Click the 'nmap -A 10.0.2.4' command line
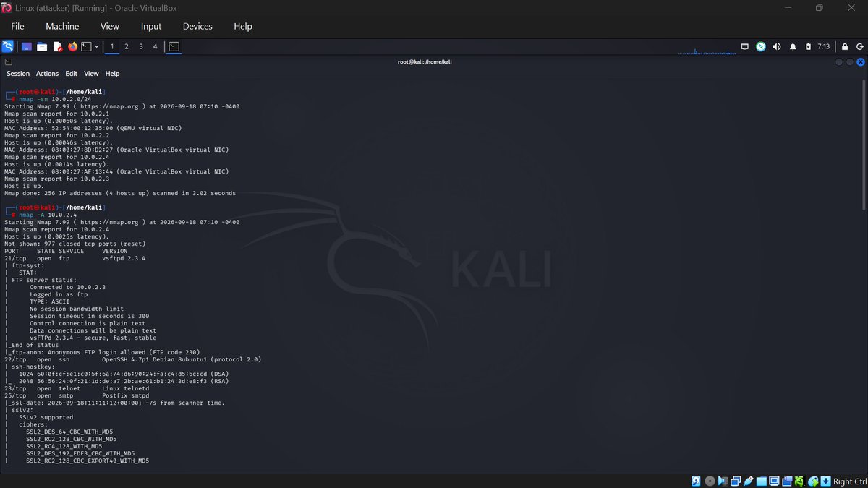 (x=49, y=215)
